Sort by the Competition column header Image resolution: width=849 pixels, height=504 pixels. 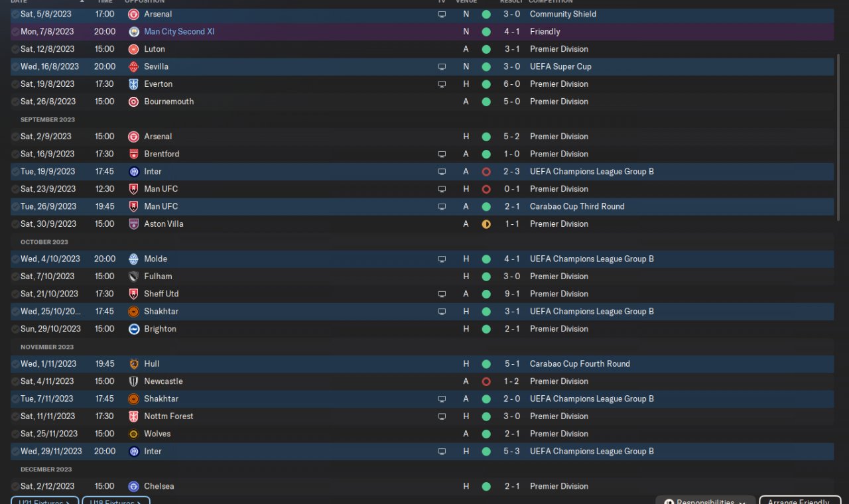(551, 1)
